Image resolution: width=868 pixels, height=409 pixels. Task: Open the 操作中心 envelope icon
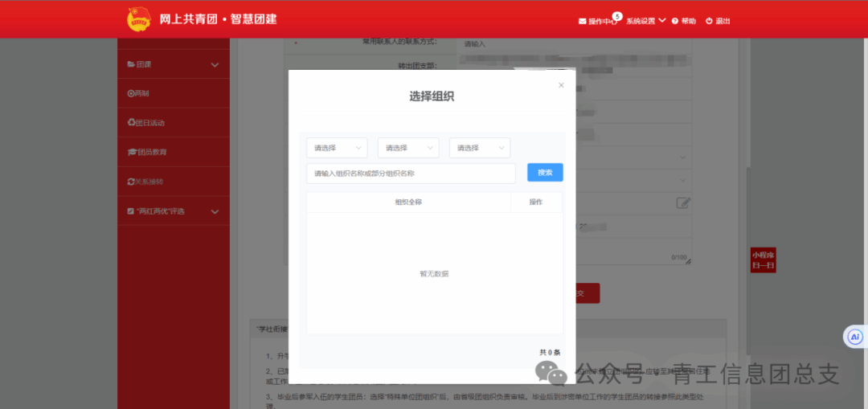(x=583, y=21)
